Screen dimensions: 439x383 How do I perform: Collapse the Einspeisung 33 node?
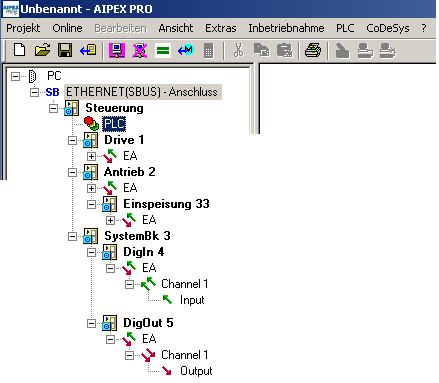click(91, 204)
